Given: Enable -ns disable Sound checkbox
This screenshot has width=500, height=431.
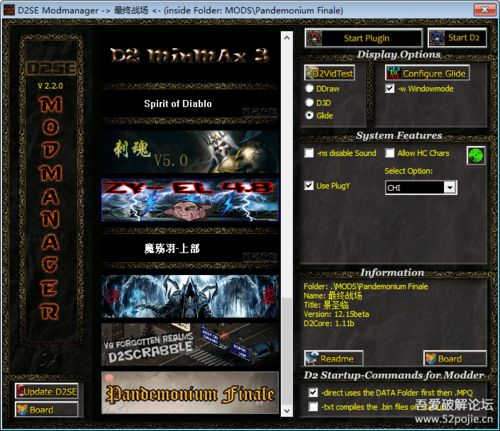Looking at the screenshot, I should [309, 153].
